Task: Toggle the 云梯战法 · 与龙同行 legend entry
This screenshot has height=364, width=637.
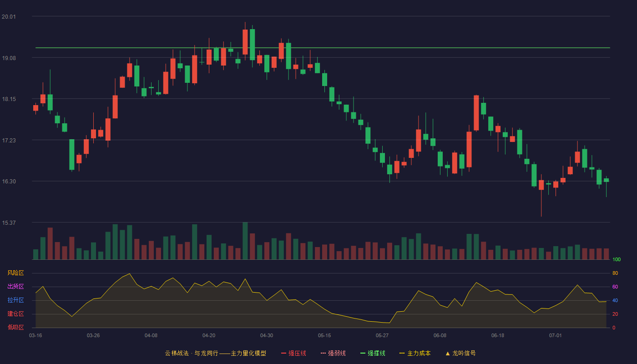Action: click(215, 353)
